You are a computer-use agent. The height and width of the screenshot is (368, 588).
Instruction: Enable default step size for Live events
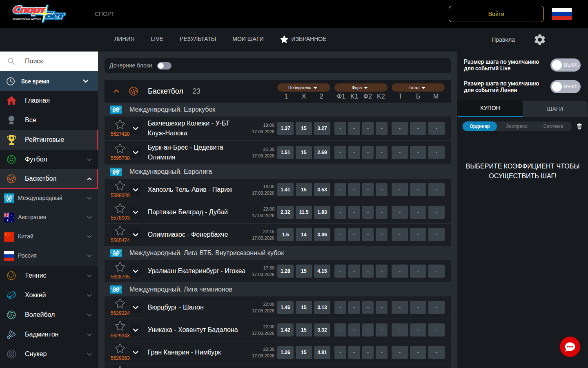coord(565,65)
